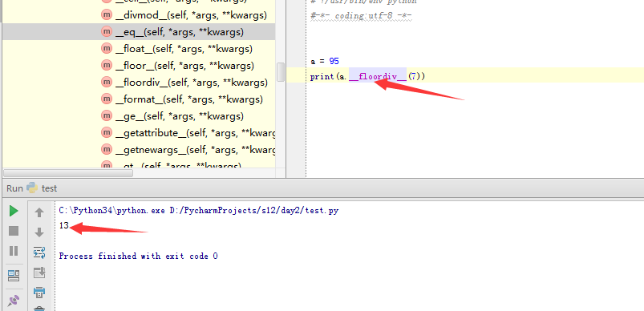Select the highlighted __eq__ method row

139,31
